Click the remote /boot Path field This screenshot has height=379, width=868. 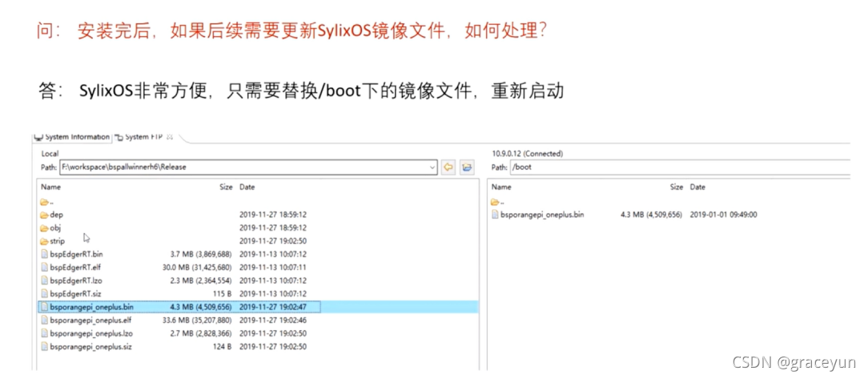(x=680, y=167)
